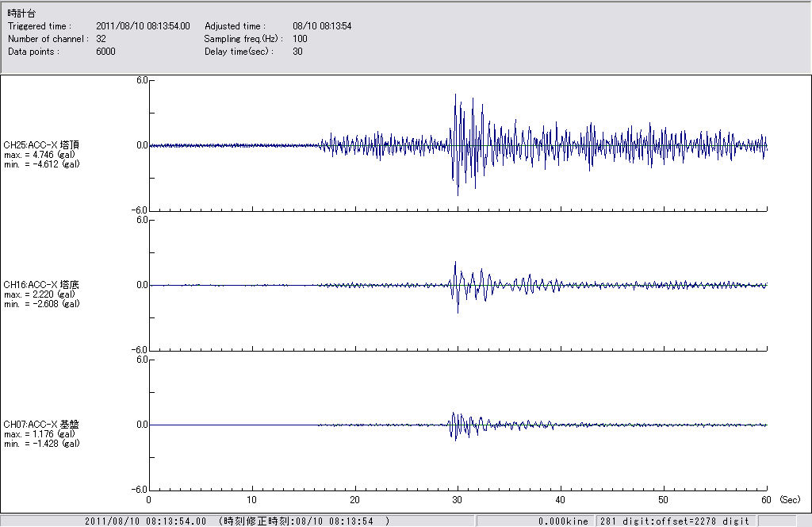Viewport: 812px width, 527px height.
Task: Click the 0.000kine status bar field
Action: pos(563,521)
